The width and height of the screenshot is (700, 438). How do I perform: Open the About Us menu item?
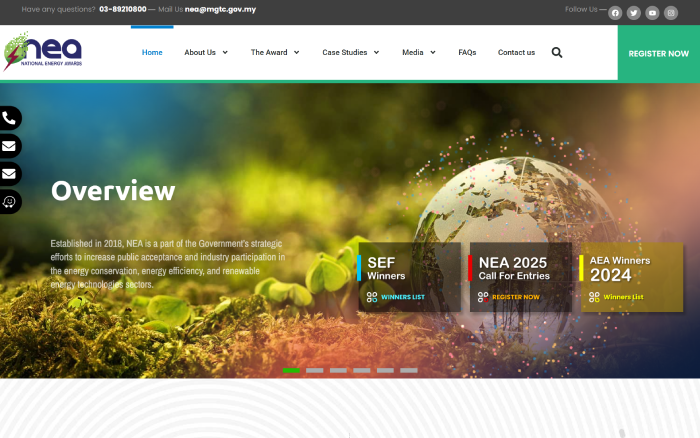[x=200, y=53]
